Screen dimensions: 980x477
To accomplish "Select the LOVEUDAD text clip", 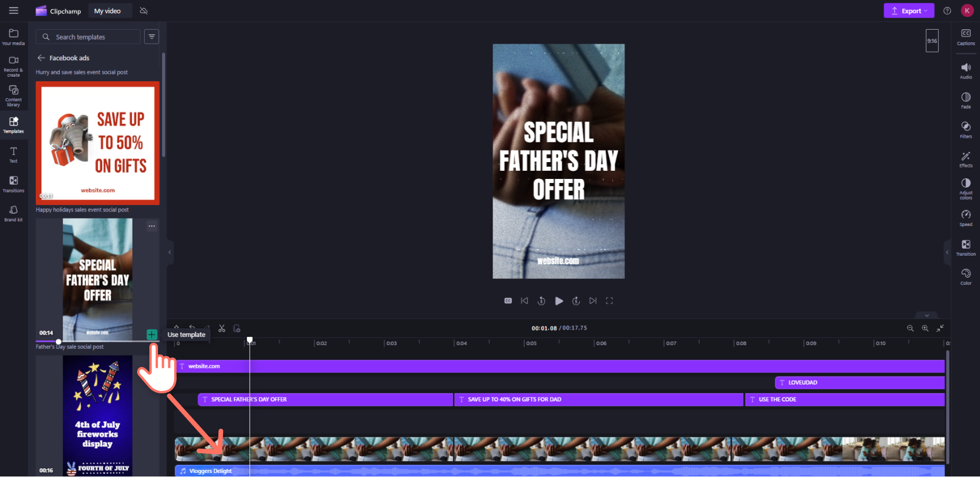I will (x=860, y=382).
